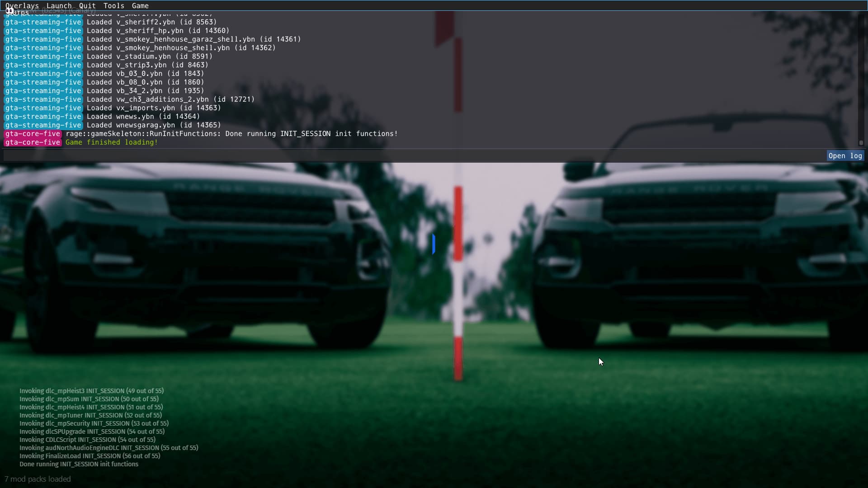Click 'Invoking audNorthAudioEngineDLC INIT_SESSION' status line
The height and width of the screenshot is (488, 868).
point(109,448)
